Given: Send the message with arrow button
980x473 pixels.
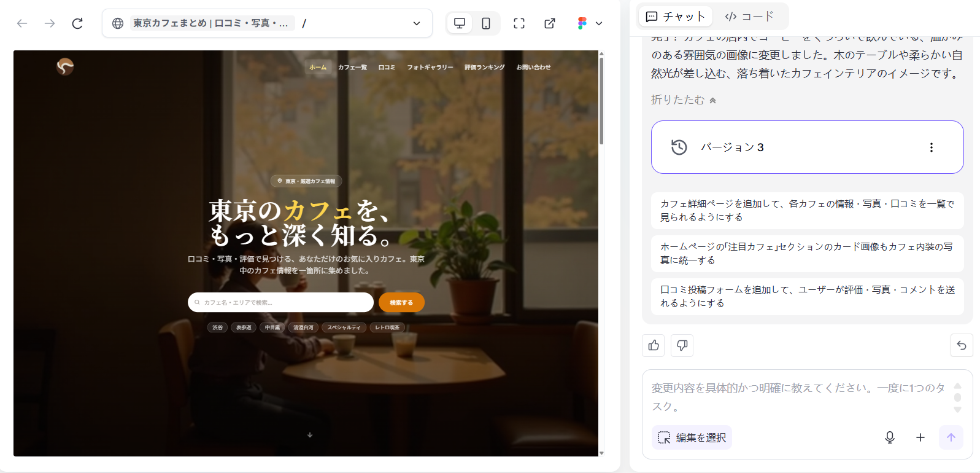Looking at the screenshot, I should (x=951, y=437).
